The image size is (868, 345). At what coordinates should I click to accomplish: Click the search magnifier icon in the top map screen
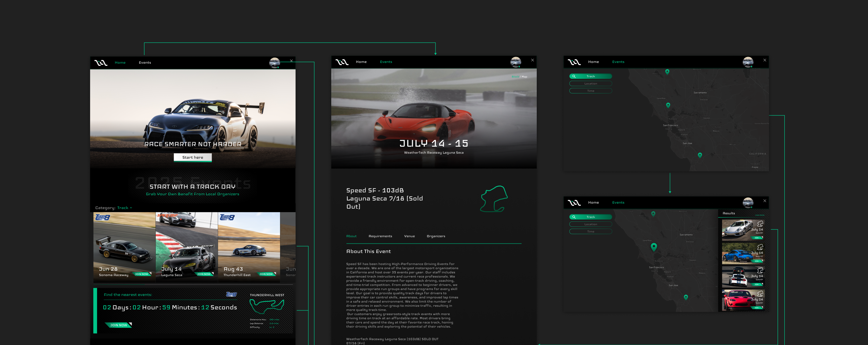pyautogui.click(x=574, y=76)
